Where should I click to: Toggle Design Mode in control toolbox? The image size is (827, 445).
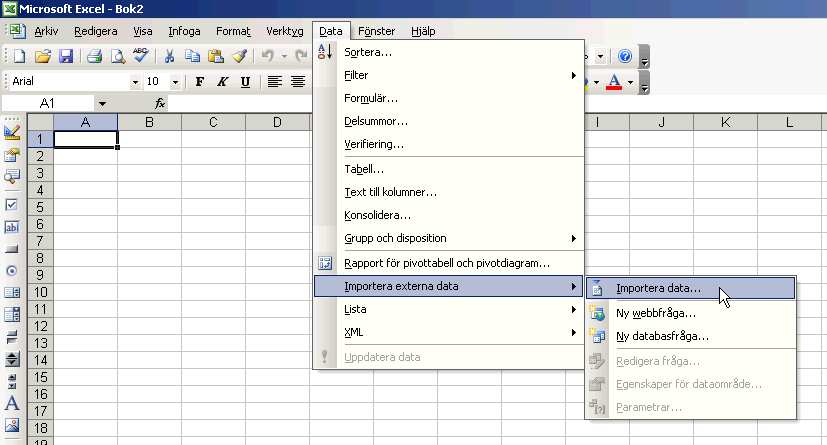coord(12,132)
